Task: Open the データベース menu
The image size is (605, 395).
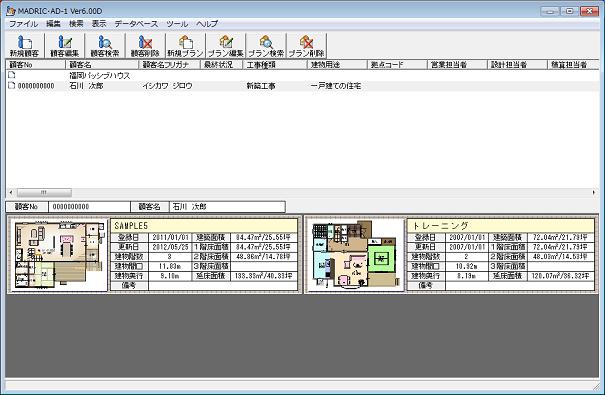Action: click(136, 24)
